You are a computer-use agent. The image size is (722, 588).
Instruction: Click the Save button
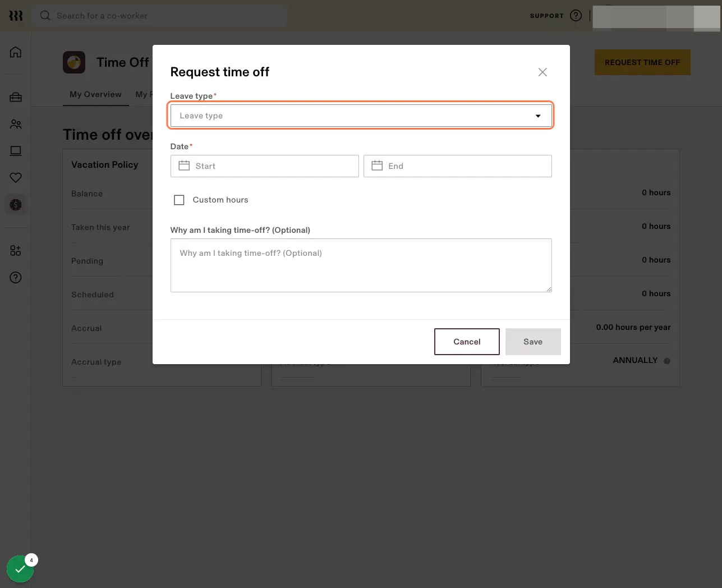point(533,342)
